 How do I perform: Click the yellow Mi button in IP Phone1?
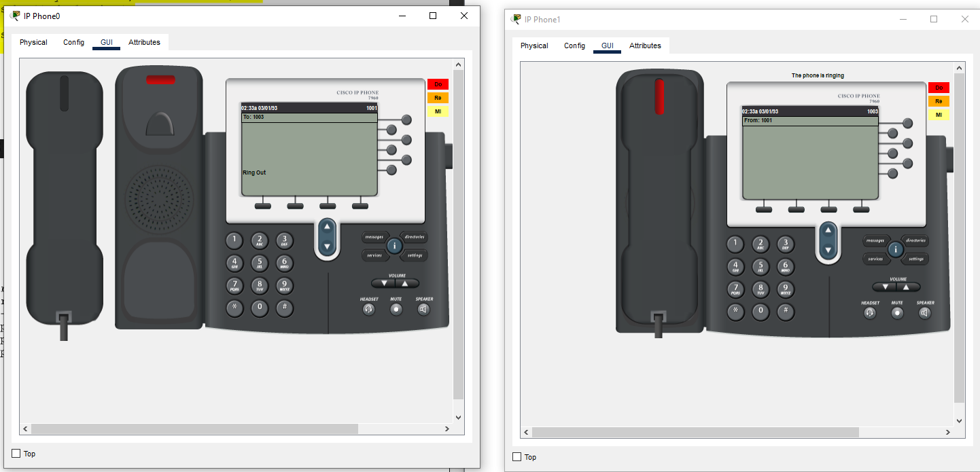click(939, 115)
